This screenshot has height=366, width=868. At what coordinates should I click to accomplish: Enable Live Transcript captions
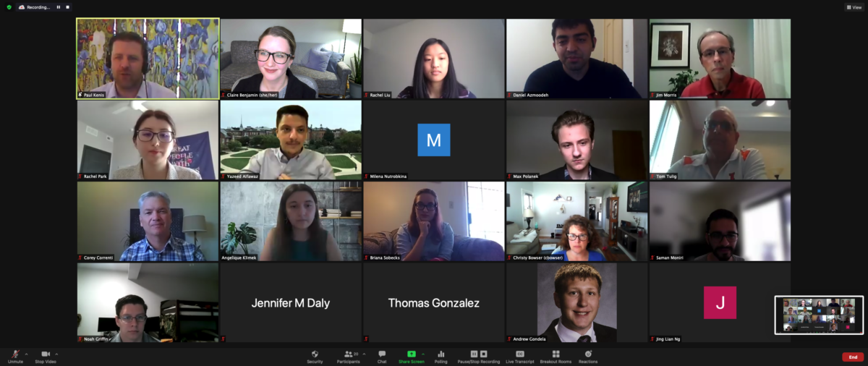coord(519,357)
